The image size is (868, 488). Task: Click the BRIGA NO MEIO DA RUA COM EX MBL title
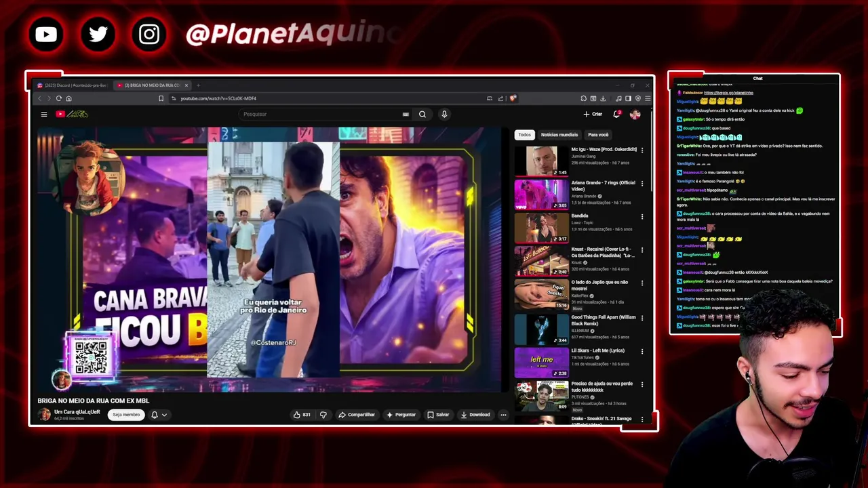[x=94, y=401]
